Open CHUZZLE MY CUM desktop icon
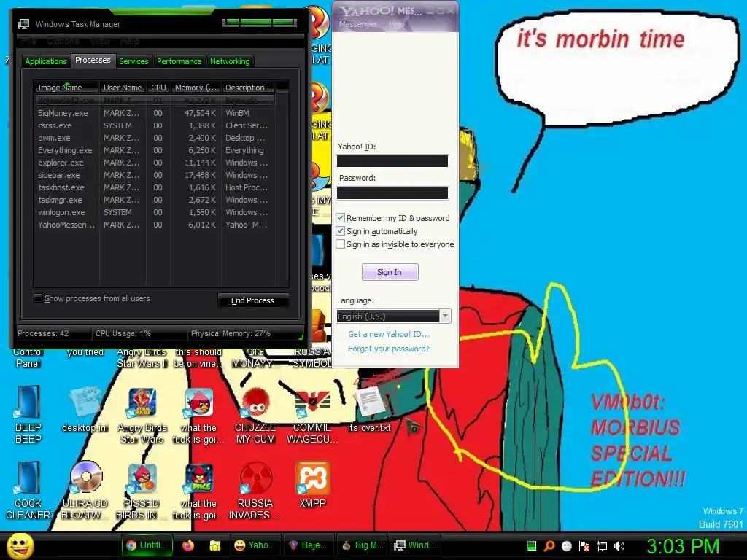This screenshot has width=747, height=560. pos(255,415)
